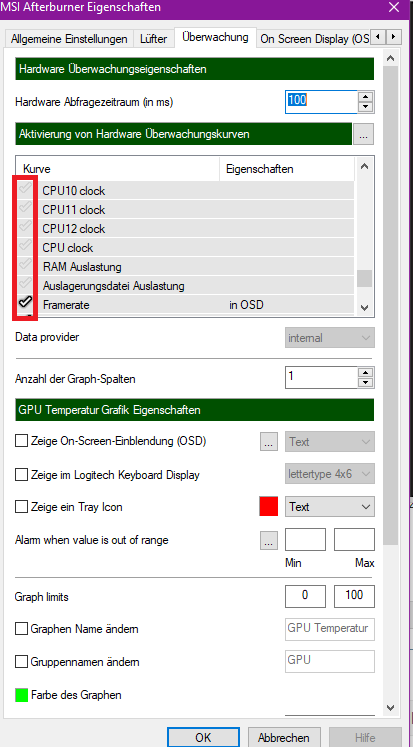Image resolution: width=413 pixels, height=747 pixels.
Task: Open the Allgemeine Einstellungen tab
Action: [69, 39]
